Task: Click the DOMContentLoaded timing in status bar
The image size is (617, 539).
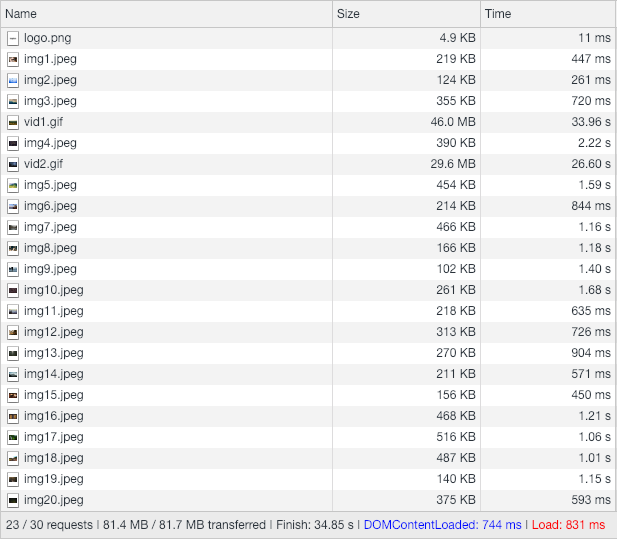Action: 442,525
